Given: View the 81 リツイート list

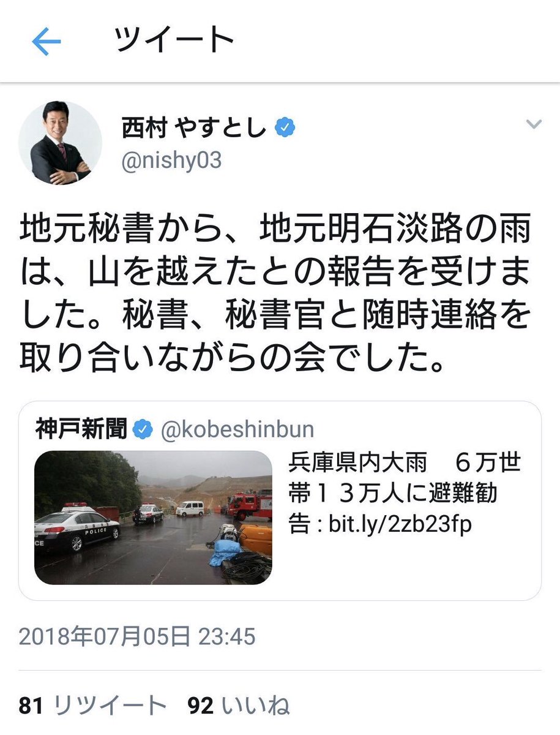Looking at the screenshot, I should [x=92, y=706].
